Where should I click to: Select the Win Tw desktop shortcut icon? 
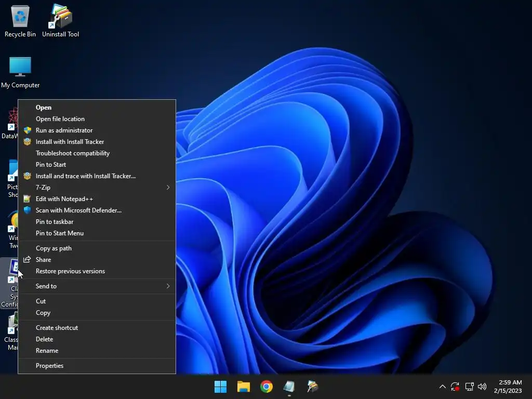coord(12,230)
